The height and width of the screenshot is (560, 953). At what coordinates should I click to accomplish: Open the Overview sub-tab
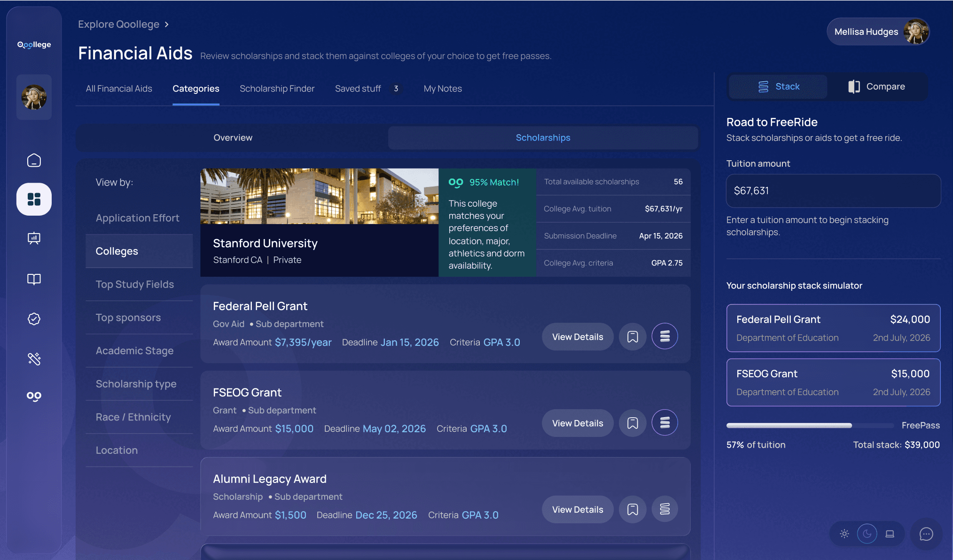coord(233,138)
